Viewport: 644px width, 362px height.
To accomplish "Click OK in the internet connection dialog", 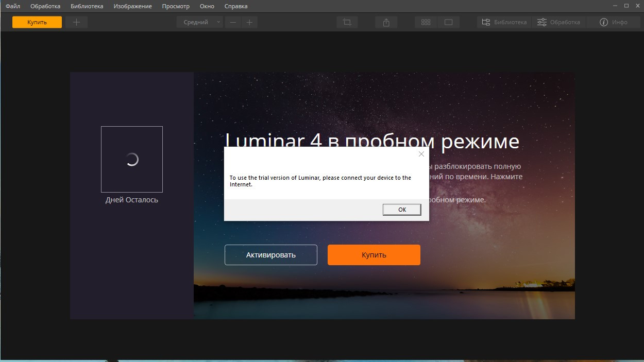I will [x=402, y=210].
